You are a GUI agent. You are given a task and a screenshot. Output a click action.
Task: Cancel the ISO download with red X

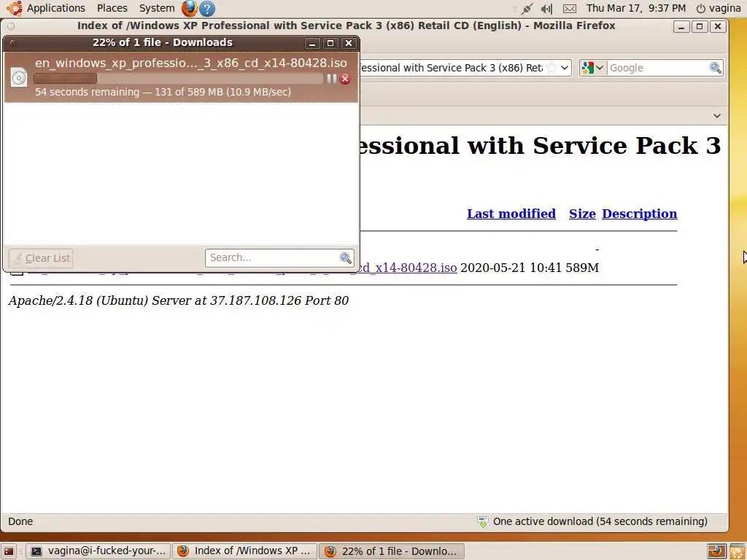click(x=345, y=79)
